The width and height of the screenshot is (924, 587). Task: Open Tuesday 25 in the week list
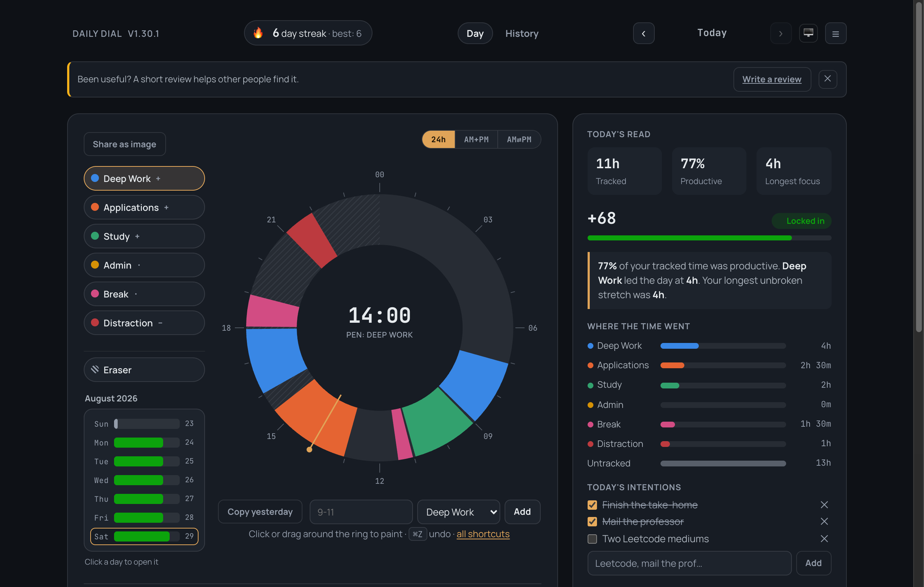[144, 461]
